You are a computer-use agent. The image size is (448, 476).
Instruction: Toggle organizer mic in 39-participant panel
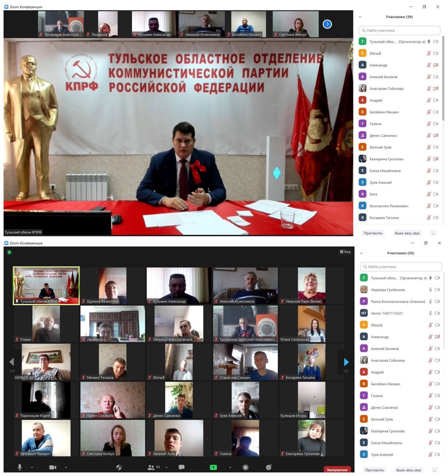click(x=429, y=42)
